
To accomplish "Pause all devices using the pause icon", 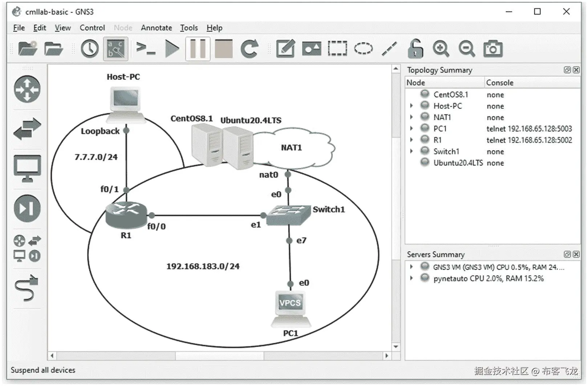I will (197, 48).
